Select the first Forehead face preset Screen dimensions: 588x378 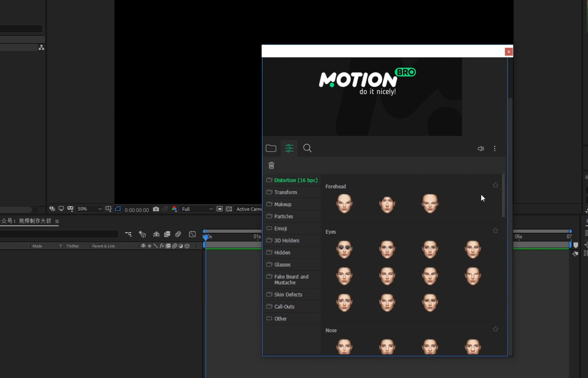(344, 204)
